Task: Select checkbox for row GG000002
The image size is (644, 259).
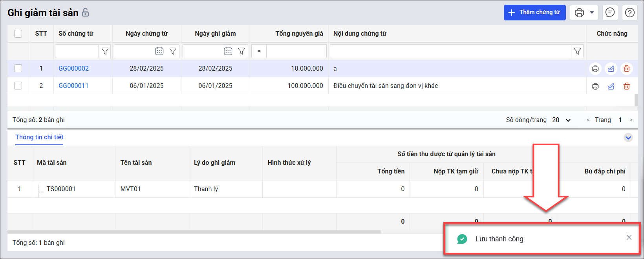Action: (x=18, y=68)
